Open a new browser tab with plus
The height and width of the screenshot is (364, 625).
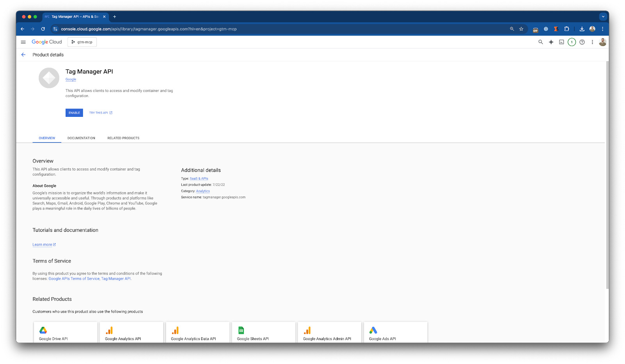point(114,17)
